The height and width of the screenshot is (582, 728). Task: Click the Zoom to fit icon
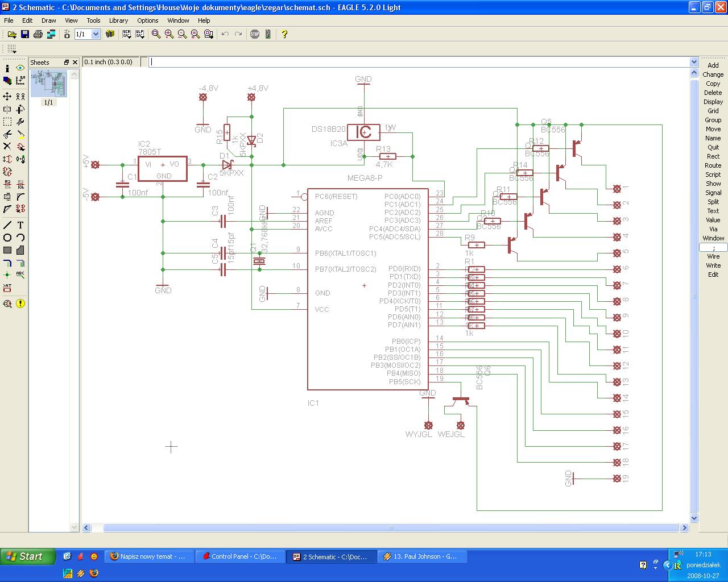156,34
